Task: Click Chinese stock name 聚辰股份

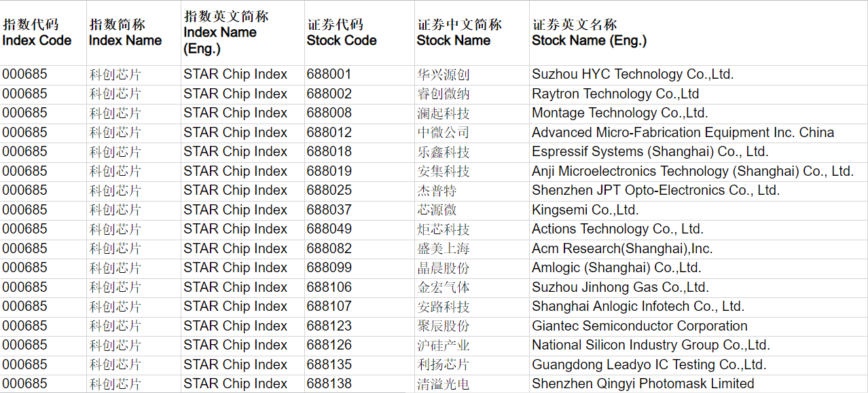Action: point(444,326)
